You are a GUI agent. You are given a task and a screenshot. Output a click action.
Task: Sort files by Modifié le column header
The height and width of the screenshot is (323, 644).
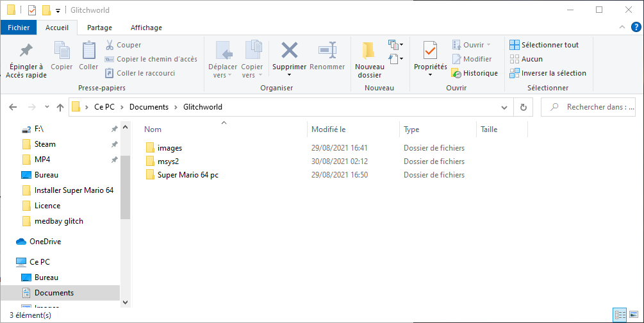click(329, 129)
